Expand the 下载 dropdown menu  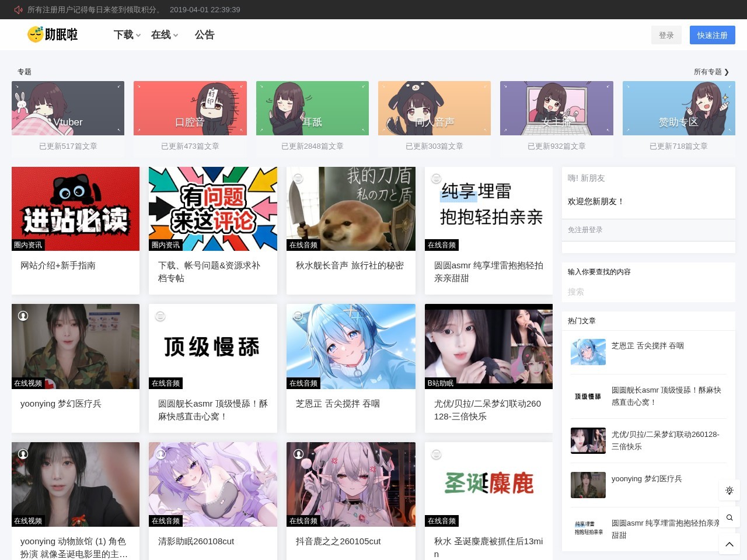click(127, 35)
